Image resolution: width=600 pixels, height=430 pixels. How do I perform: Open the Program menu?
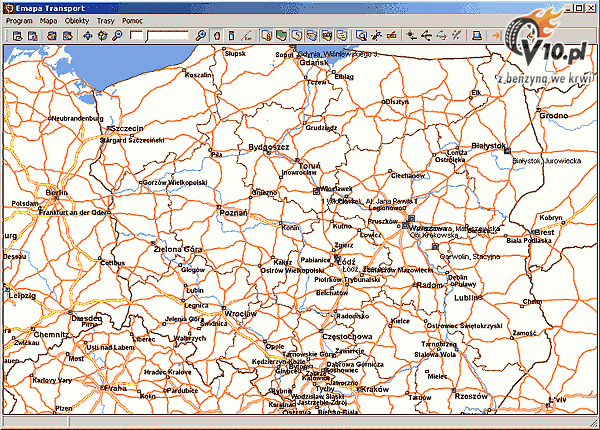point(20,20)
